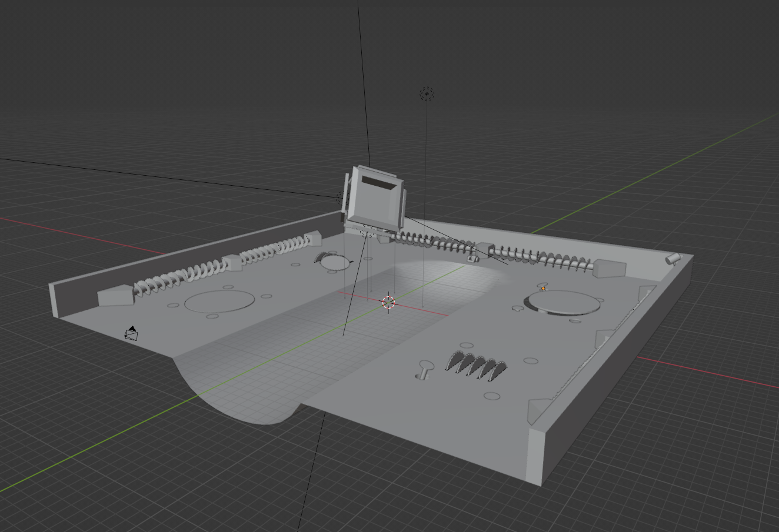Click the red-white 3D cursor
Screen dimensions: 779x532
(x=388, y=302)
